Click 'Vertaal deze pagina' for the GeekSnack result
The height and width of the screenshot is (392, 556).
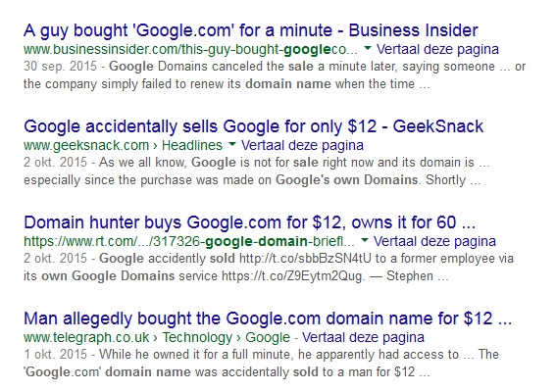(x=302, y=145)
